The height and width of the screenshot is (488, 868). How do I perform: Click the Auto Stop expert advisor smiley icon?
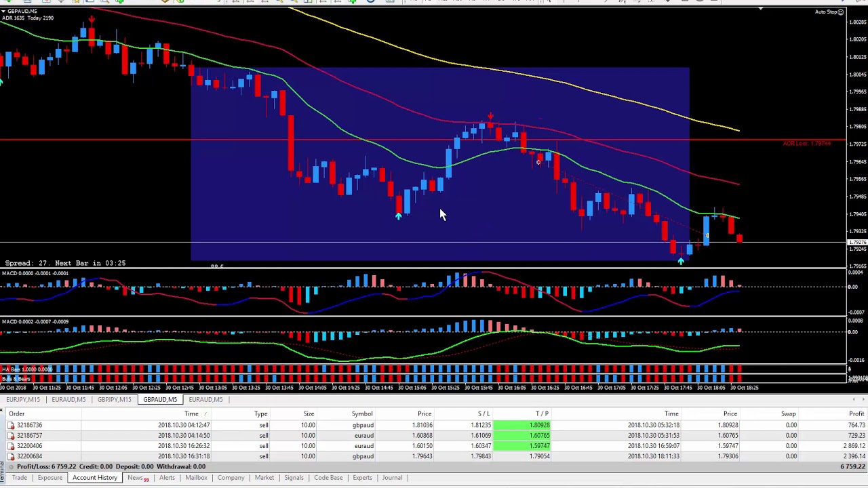pos(841,12)
